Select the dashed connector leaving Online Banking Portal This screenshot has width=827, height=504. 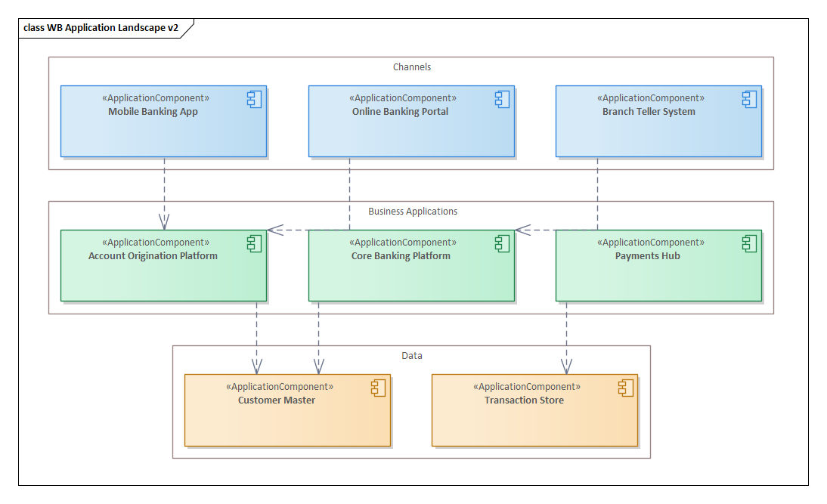click(349, 193)
